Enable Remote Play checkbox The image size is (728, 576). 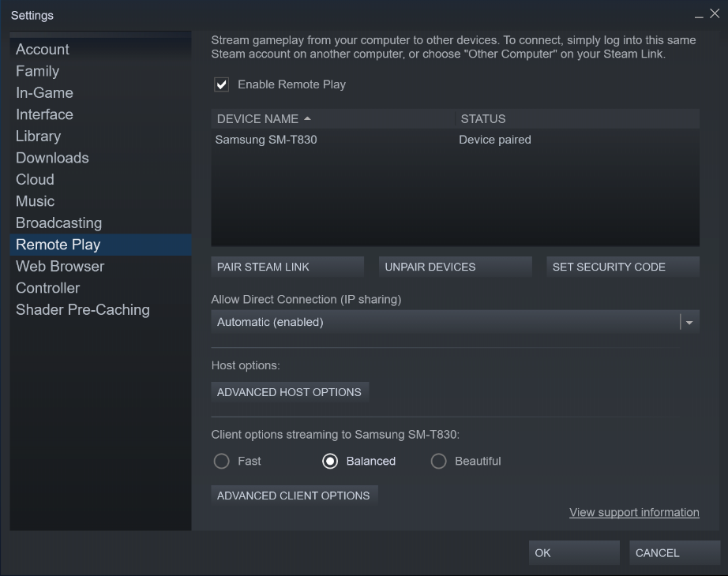[x=221, y=84]
